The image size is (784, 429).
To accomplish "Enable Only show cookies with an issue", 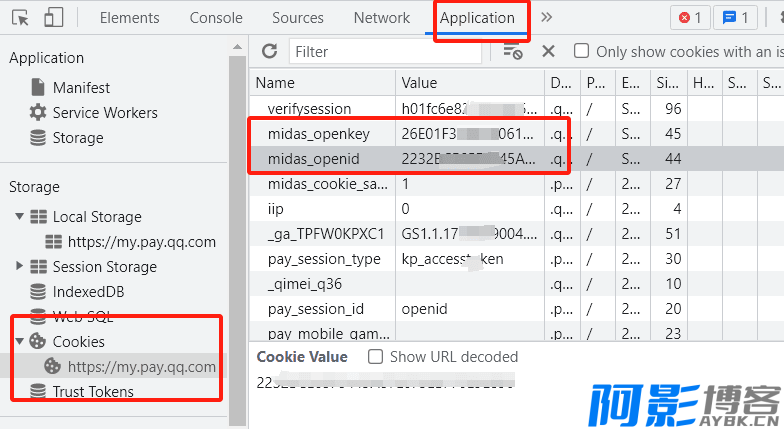I will [x=581, y=51].
